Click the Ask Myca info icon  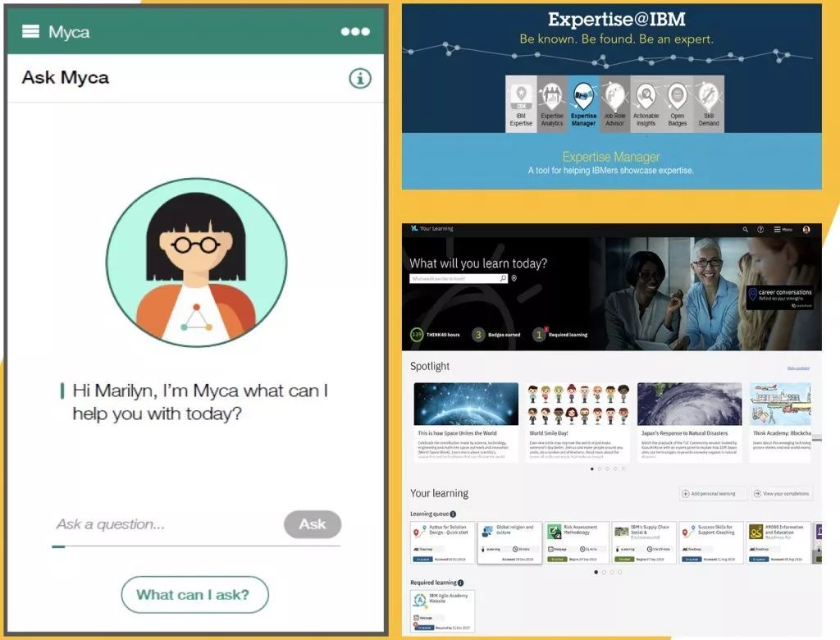tap(360, 78)
